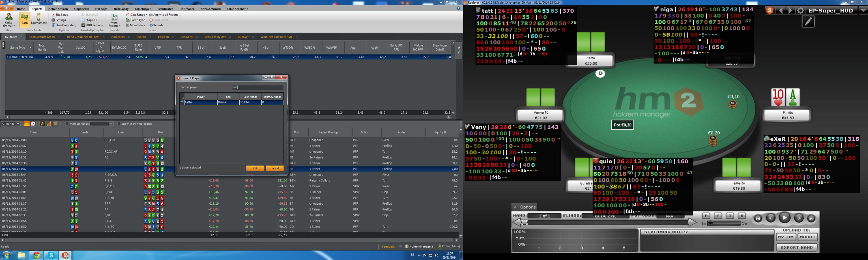Viewport: 868px width, 260px height.
Task: Open All hands dropdown
Action: pyautogui.click(x=18, y=124)
